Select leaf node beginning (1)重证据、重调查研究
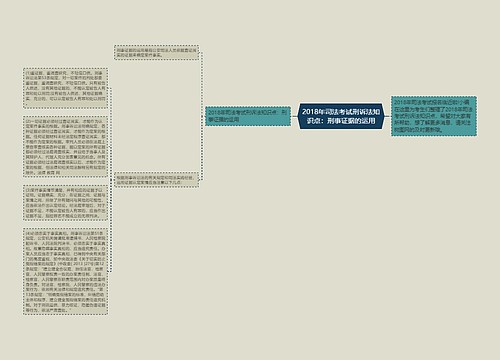The image size is (500, 360). pos(65,88)
